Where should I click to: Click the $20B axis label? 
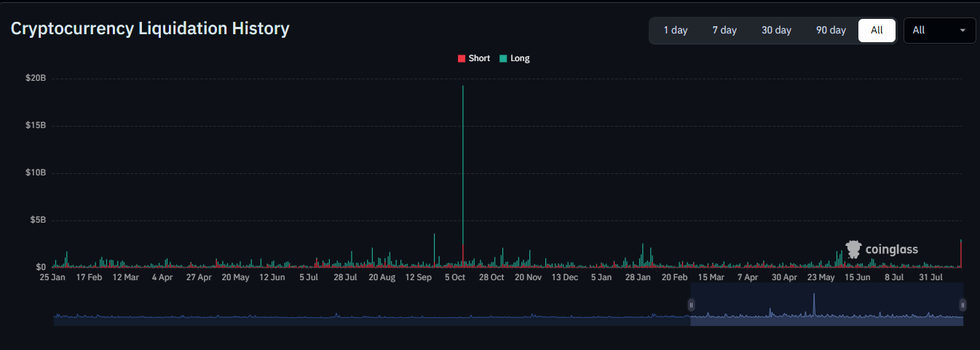pos(36,78)
